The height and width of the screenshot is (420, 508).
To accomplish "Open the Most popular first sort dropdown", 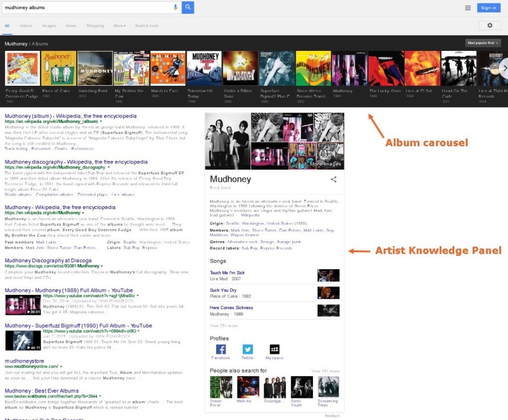I will tap(483, 43).
